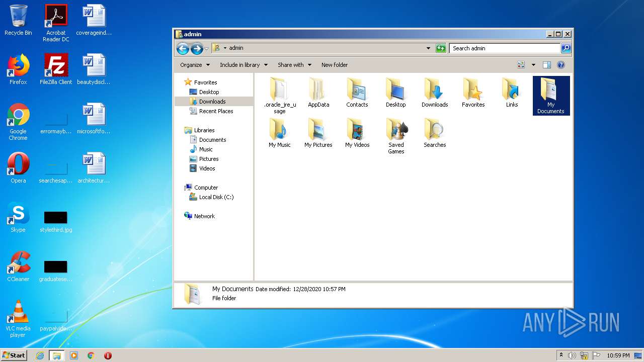The image size is (644, 362).
Task: Open the volume tray icon
Action: click(572, 355)
